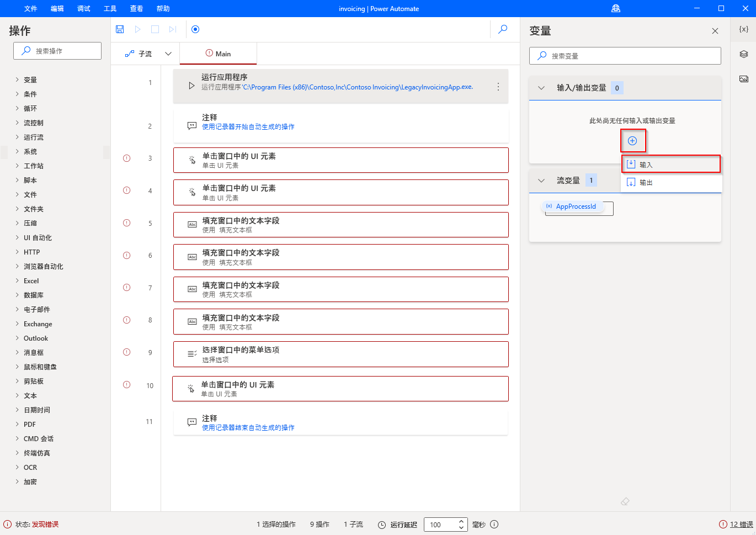Select the text field icon of step 6

(193, 257)
